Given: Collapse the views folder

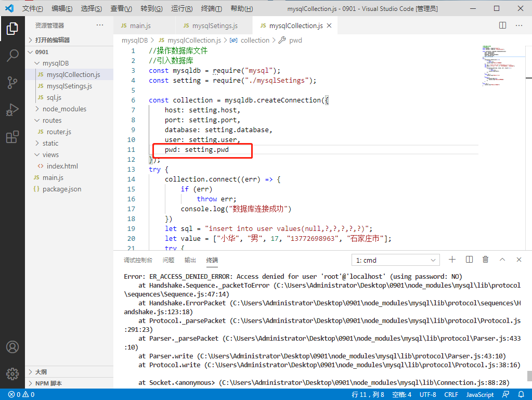Looking at the screenshot, I should tap(69, 154).
